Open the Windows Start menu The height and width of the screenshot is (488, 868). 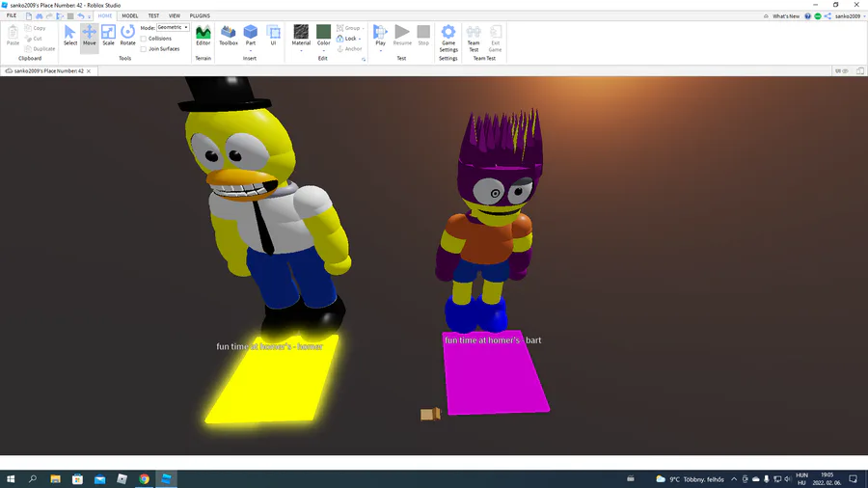pyautogui.click(x=11, y=479)
